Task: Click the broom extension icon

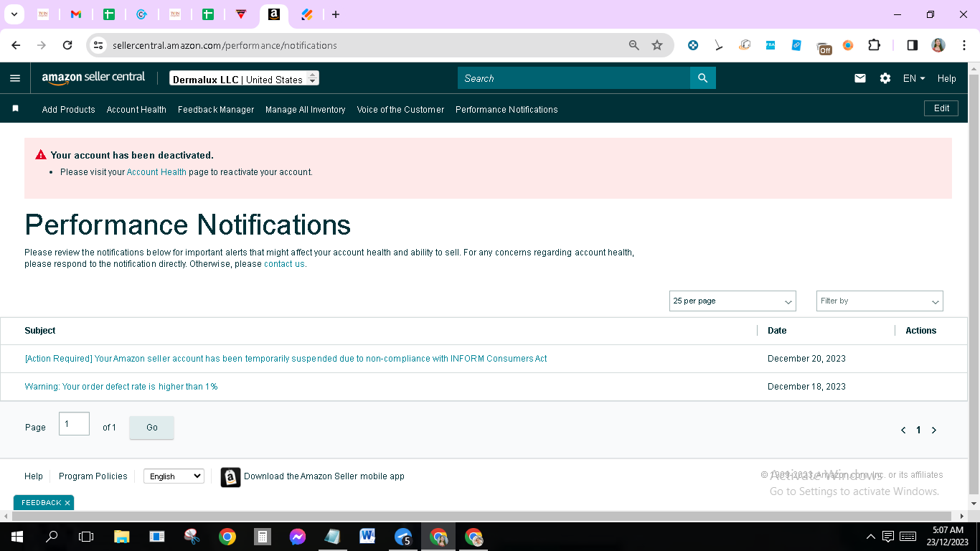Action: tap(718, 45)
